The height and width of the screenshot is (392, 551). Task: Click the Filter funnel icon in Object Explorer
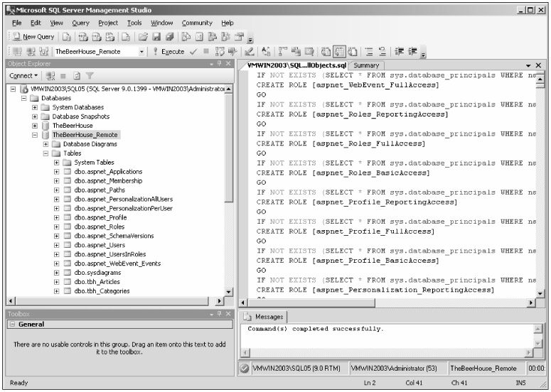[90, 75]
